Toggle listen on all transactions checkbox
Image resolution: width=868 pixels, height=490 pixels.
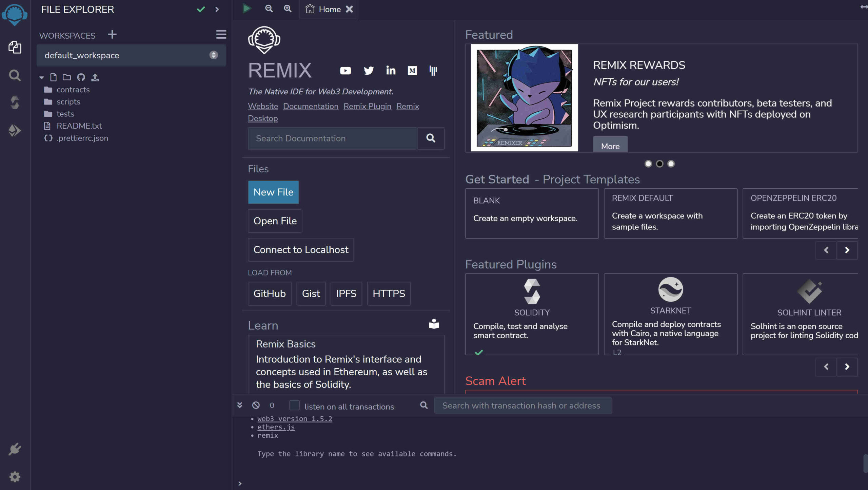(294, 406)
